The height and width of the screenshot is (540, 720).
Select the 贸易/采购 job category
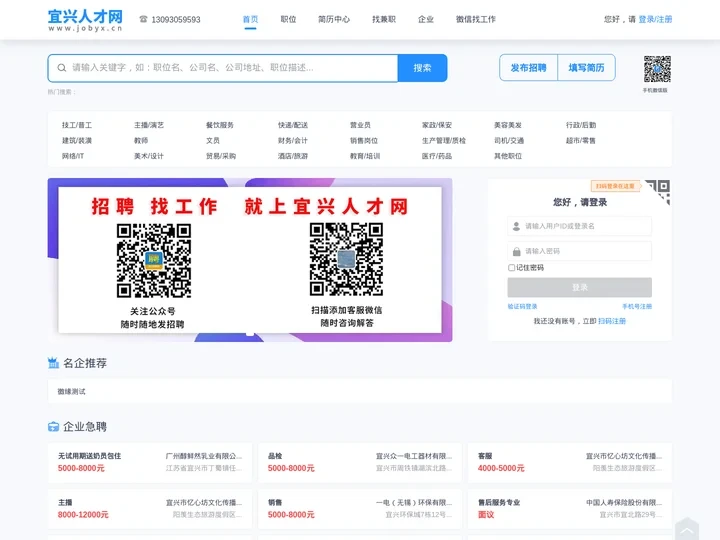(221, 156)
